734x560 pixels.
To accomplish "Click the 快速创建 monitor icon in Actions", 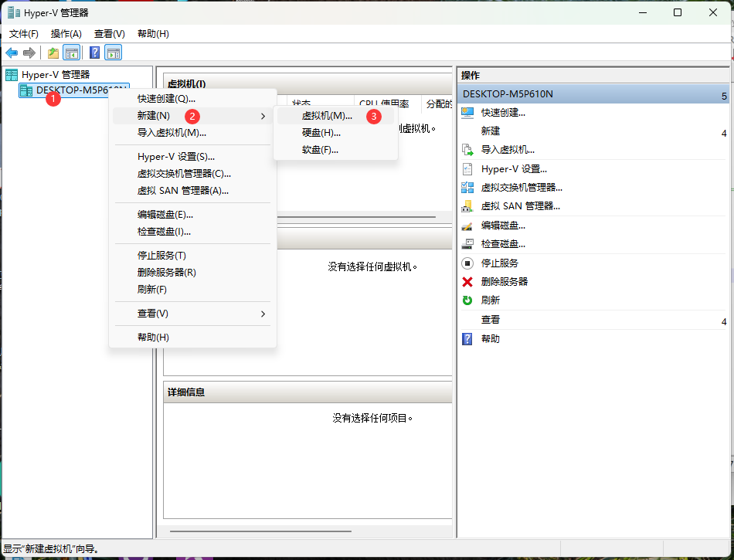I will tap(467, 113).
